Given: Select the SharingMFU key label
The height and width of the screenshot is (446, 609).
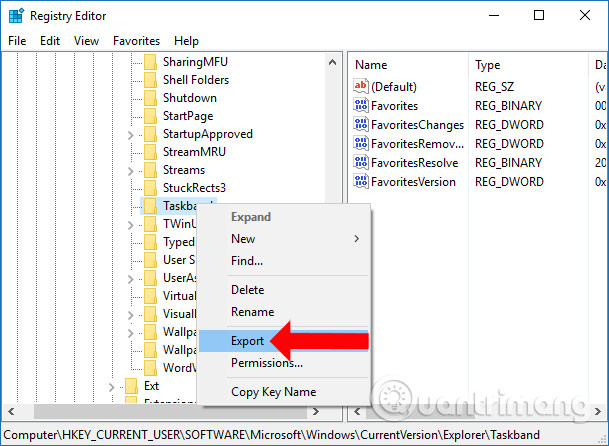Looking at the screenshot, I should click(x=195, y=62).
